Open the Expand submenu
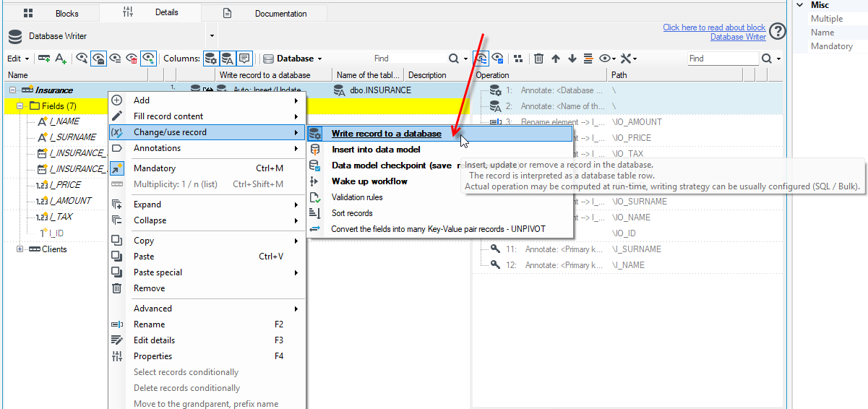Image resolution: width=868 pixels, height=409 pixels. 207,204
